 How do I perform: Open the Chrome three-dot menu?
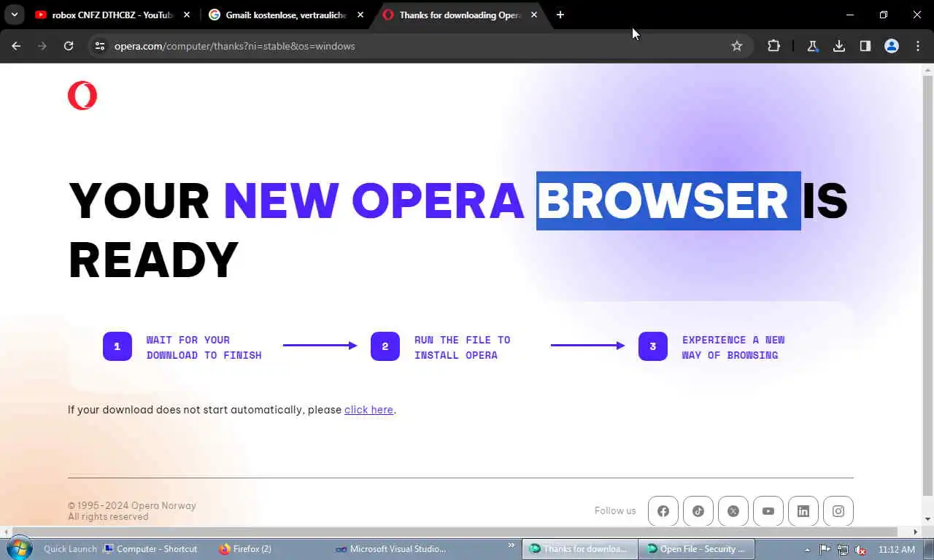click(x=918, y=46)
